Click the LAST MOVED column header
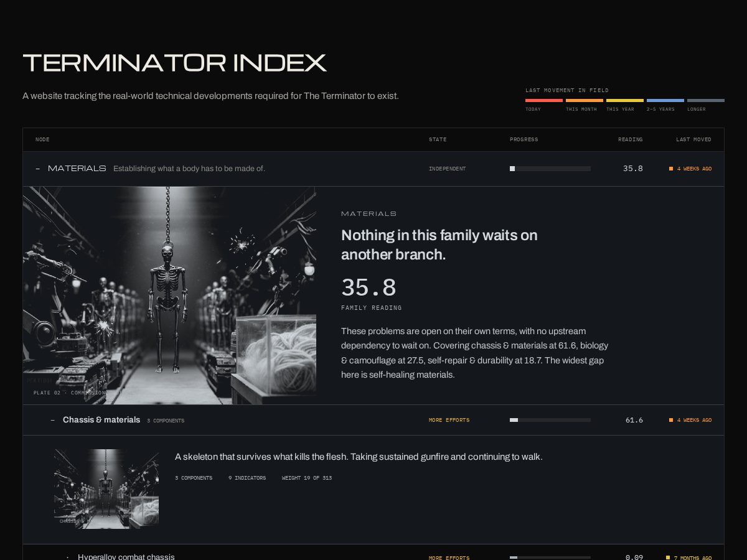747x560 pixels. point(693,139)
